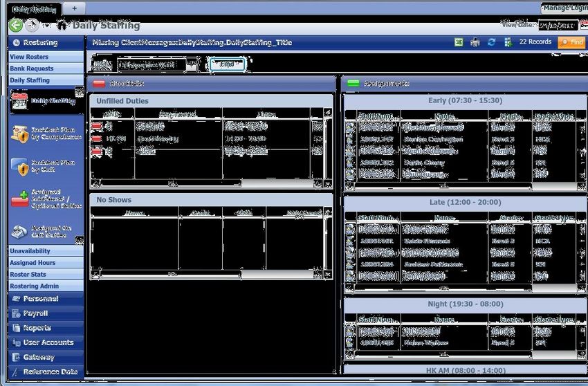Click the green back navigation arrow
The image size is (588, 386).
tap(16, 26)
